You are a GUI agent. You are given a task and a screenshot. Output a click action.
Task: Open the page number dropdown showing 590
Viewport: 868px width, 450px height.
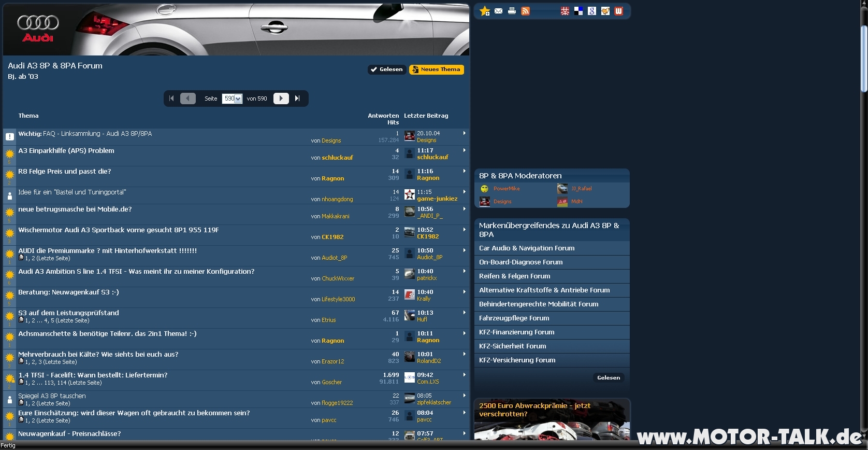232,99
